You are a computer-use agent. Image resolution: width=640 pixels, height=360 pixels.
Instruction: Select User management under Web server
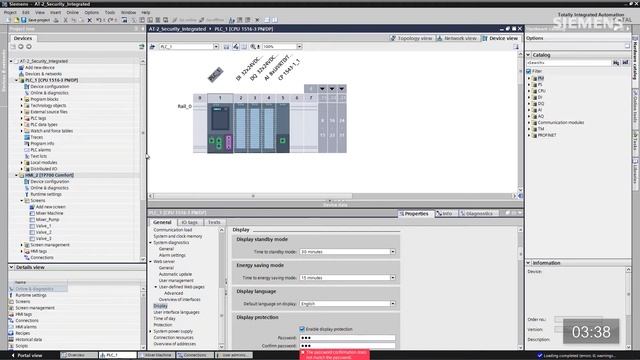(176, 280)
